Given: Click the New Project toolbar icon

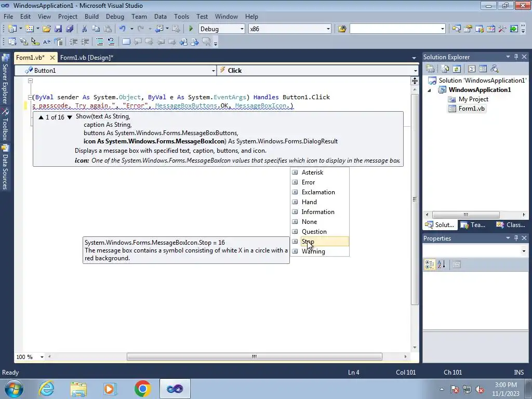Looking at the screenshot, I should [12, 29].
